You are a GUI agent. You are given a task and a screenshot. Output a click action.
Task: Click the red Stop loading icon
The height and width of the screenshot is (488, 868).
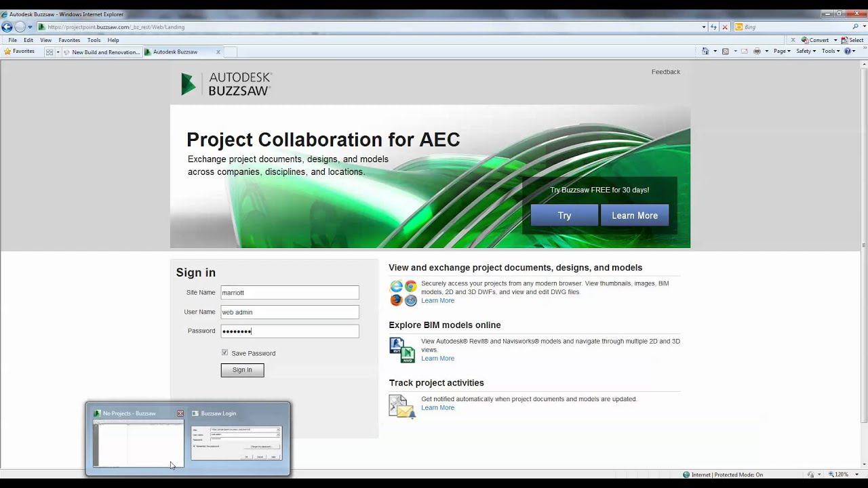[x=725, y=27]
